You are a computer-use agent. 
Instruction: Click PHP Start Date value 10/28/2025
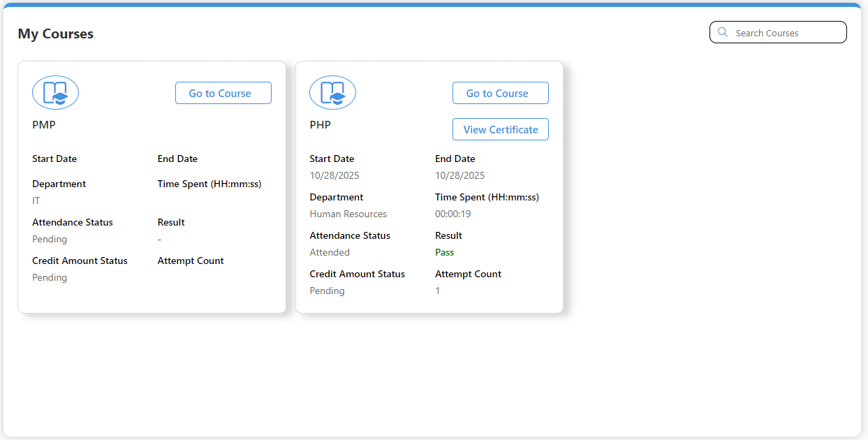coord(334,175)
